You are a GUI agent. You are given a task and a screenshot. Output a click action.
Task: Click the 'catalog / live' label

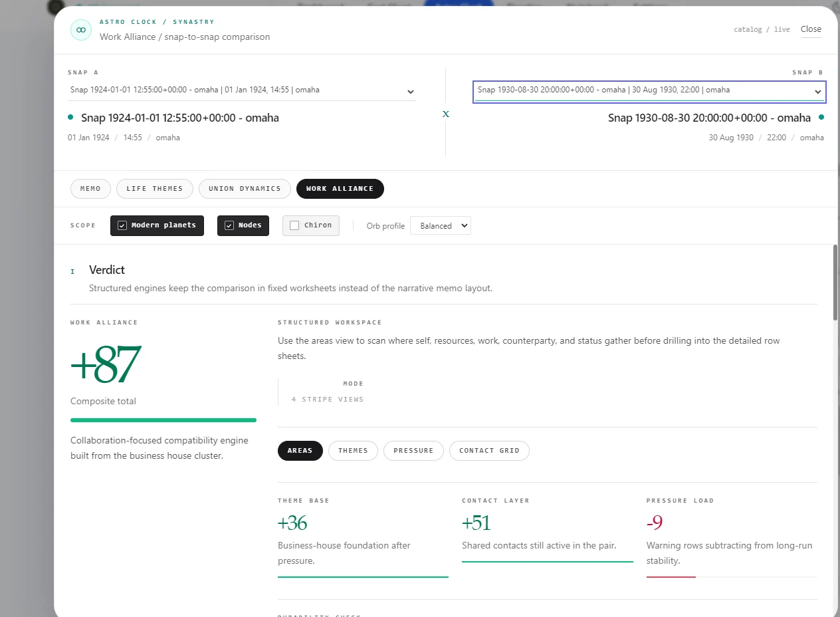[x=762, y=29]
